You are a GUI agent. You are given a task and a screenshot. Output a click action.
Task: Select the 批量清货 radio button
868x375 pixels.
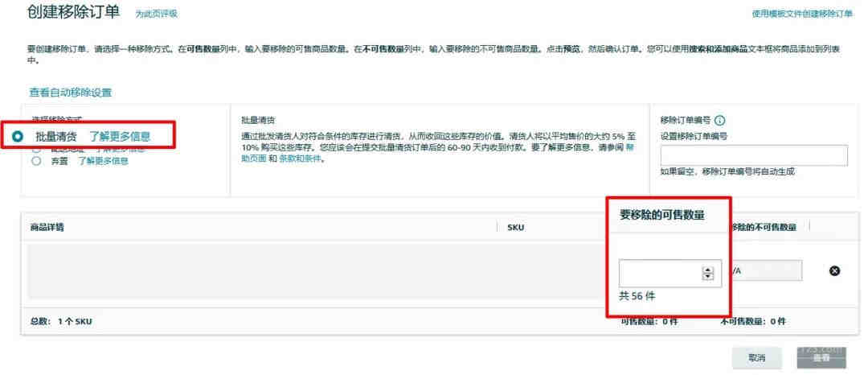point(18,136)
